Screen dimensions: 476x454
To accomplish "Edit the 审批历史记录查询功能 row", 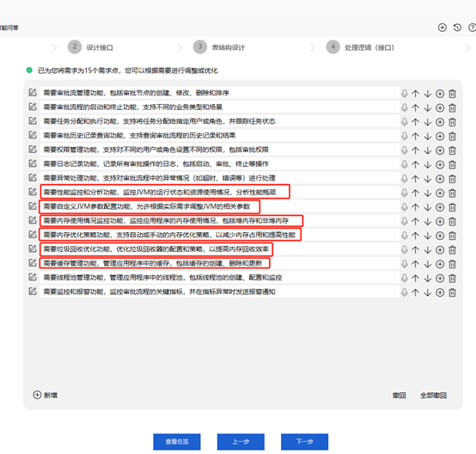I will (x=33, y=135).
